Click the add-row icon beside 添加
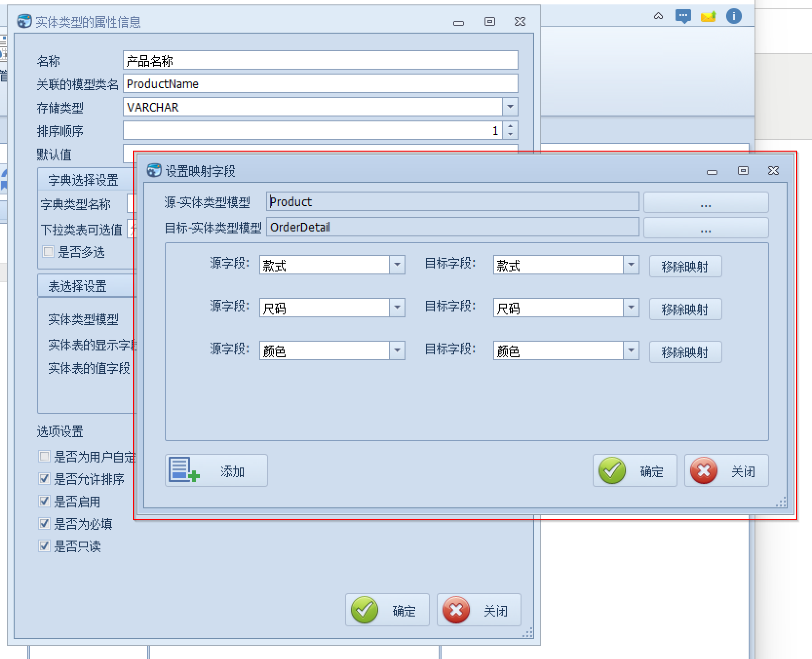 183,470
